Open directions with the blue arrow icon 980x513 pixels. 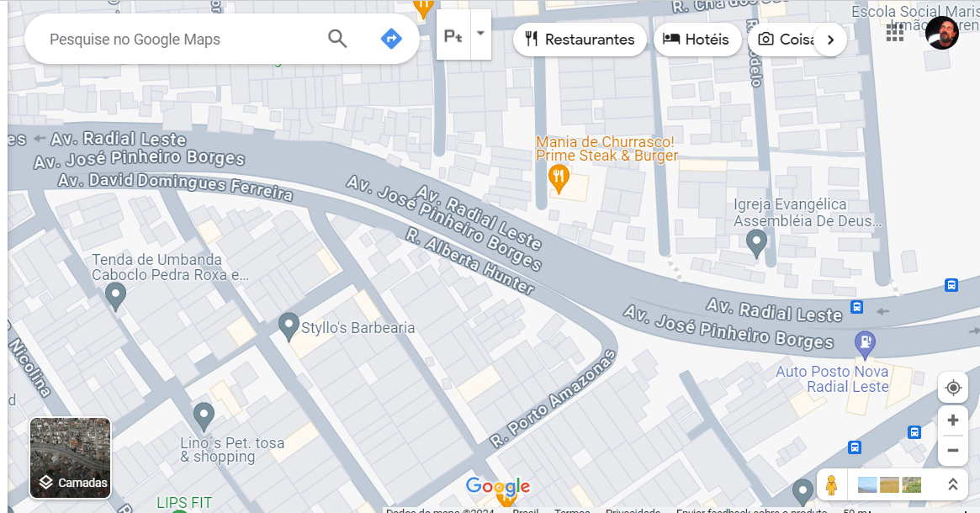point(391,39)
